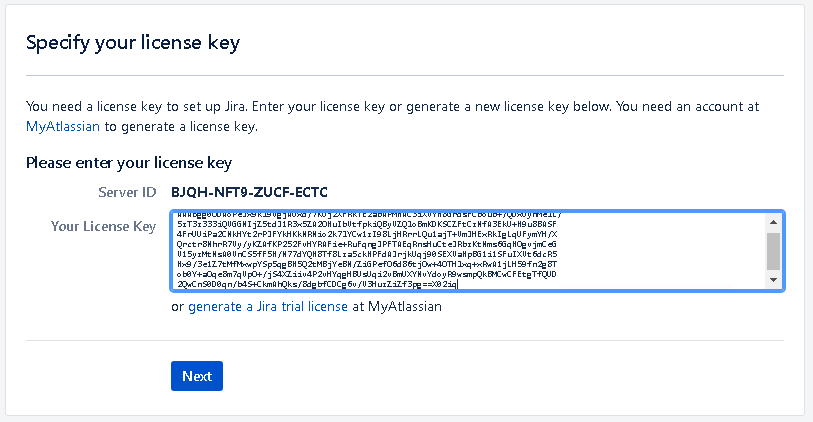The height and width of the screenshot is (422, 813).
Task: Click the scrollbar track above the thumb
Action: click(773, 229)
